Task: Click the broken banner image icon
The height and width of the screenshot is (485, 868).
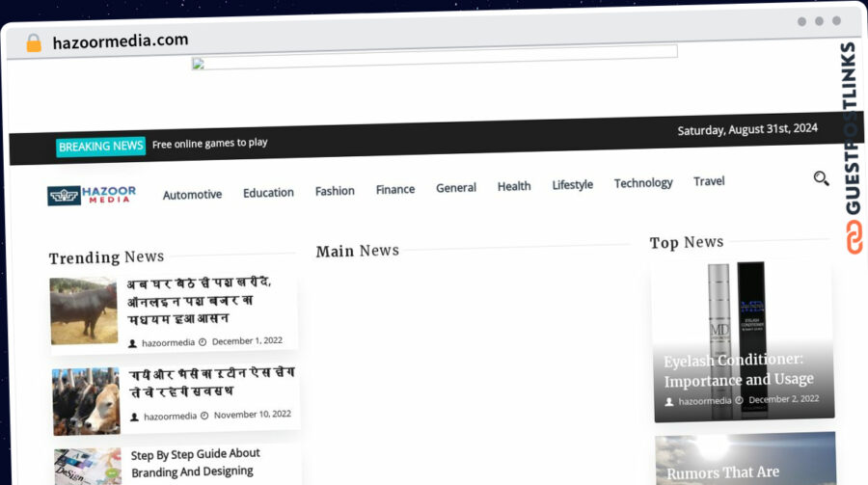Action: (x=198, y=65)
